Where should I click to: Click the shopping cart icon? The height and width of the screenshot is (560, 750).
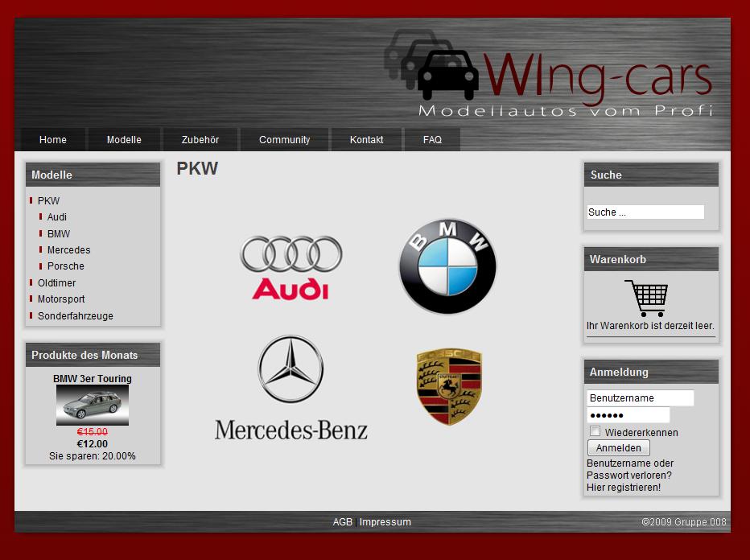(646, 299)
